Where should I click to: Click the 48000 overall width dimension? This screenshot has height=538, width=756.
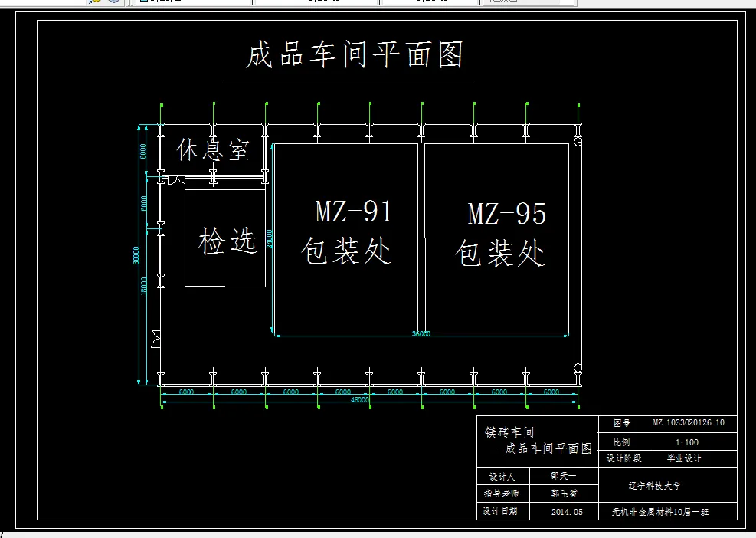[x=360, y=399]
